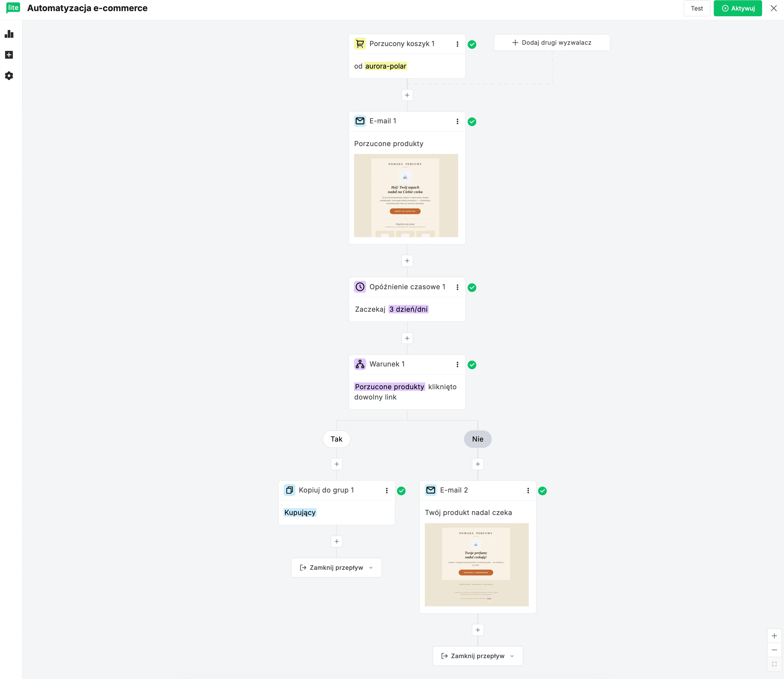
Task: Select the Nie branch label
Action: coord(478,439)
